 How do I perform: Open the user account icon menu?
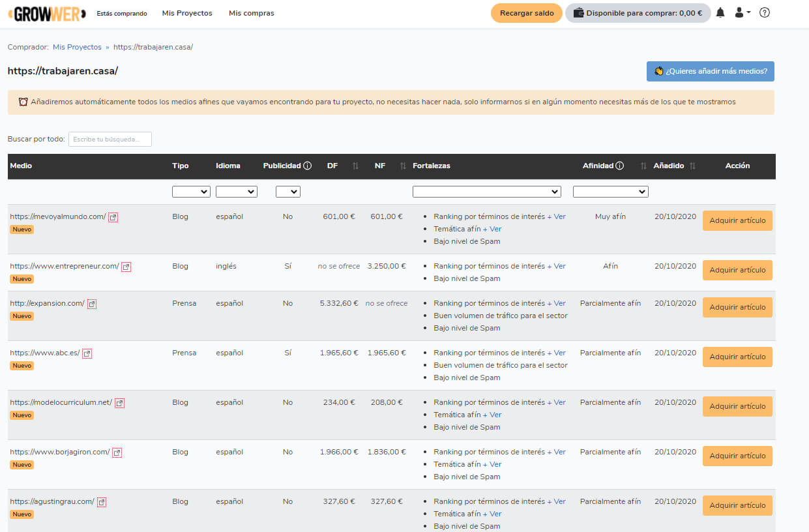click(743, 13)
